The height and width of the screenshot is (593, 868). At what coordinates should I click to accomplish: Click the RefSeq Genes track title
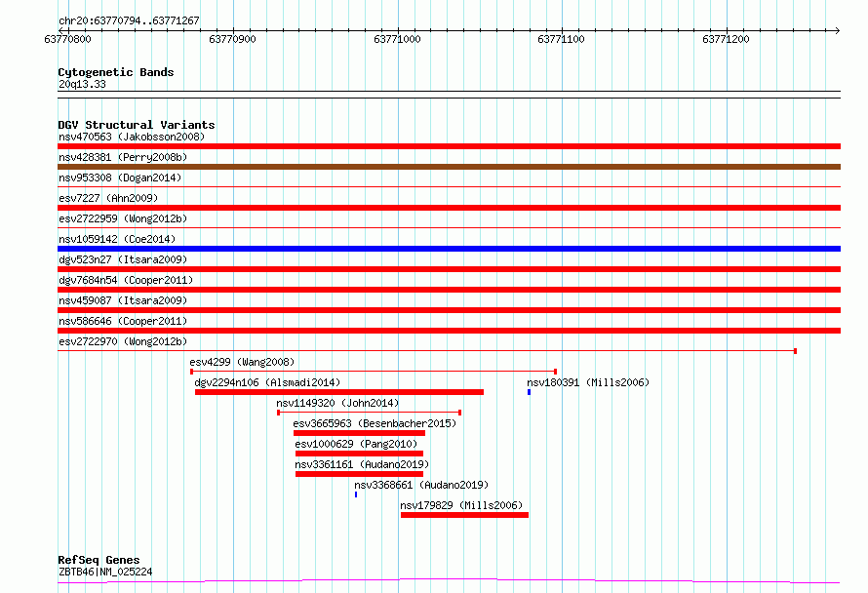99,560
